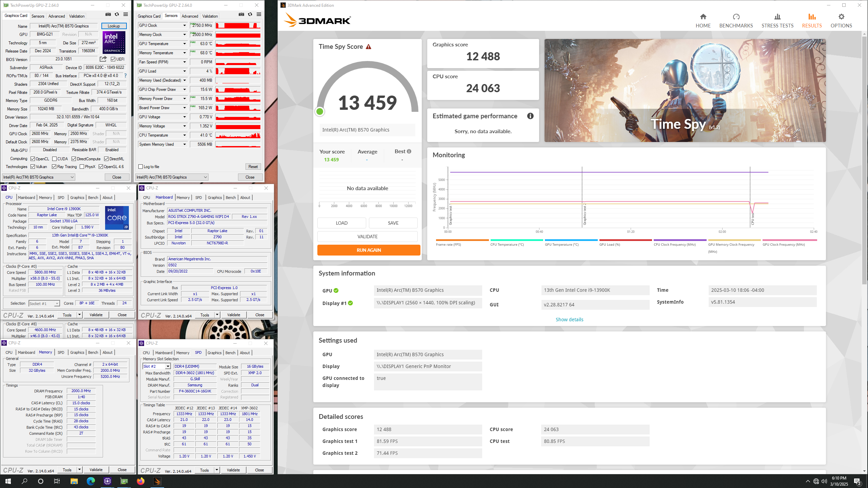This screenshot has height=488, width=868.
Task: Click the Reset button in GPU-Z Sensors
Action: [x=253, y=167]
